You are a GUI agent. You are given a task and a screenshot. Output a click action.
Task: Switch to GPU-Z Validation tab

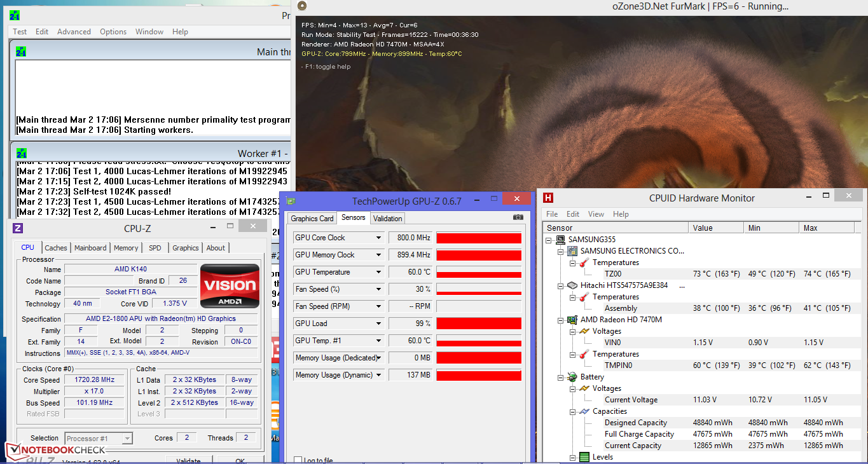pyautogui.click(x=387, y=219)
